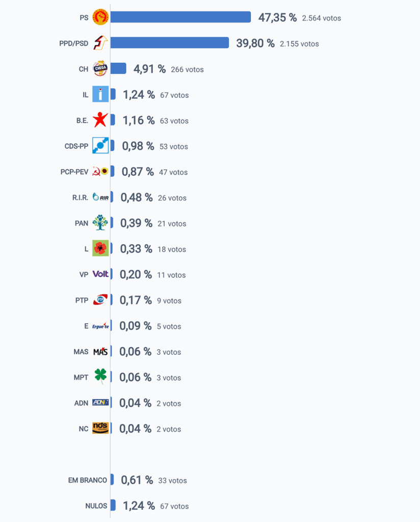
Task: Click the purple Volt logo
Action: [x=100, y=274]
